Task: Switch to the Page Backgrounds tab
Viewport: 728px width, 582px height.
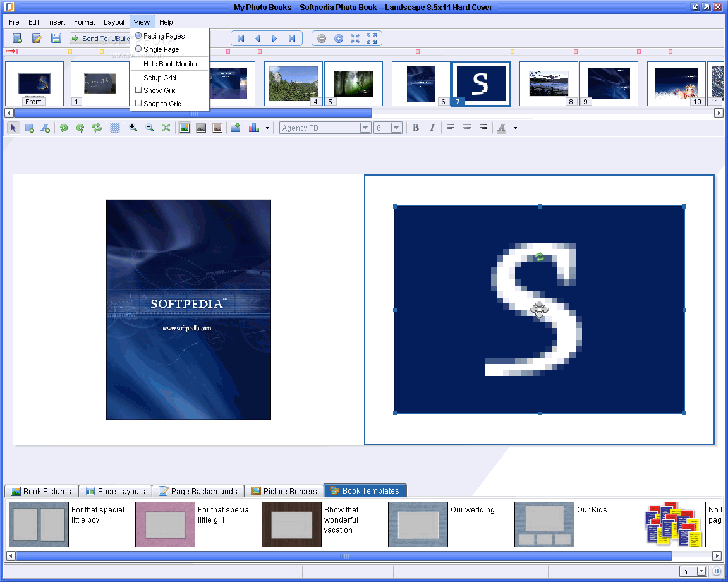Action: tap(198, 491)
